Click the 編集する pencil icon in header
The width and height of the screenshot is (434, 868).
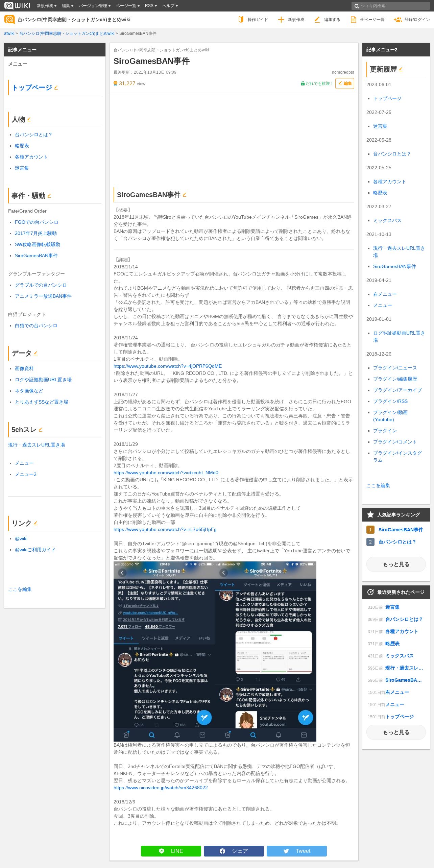click(x=317, y=20)
